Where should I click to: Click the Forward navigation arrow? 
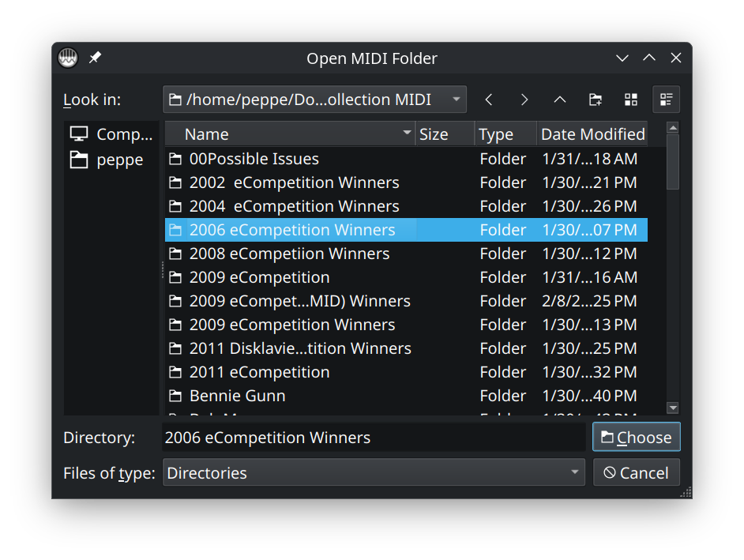(x=524, y=100)
